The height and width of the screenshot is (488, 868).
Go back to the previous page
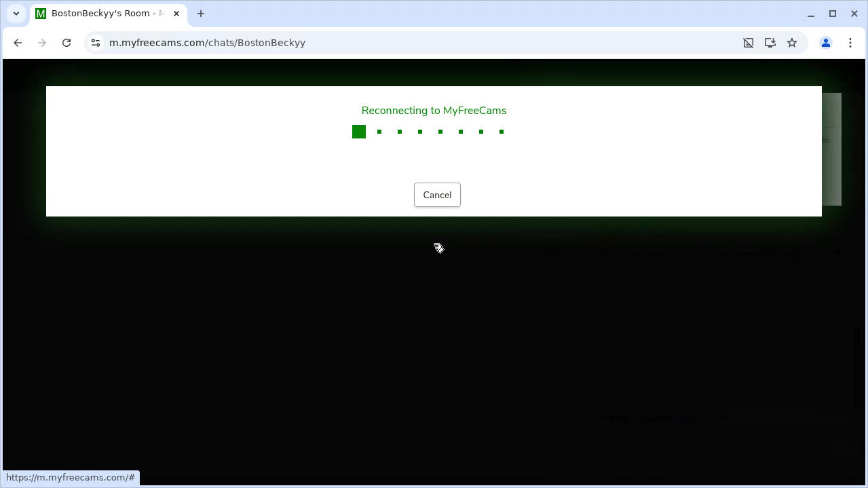pos(18,43)
